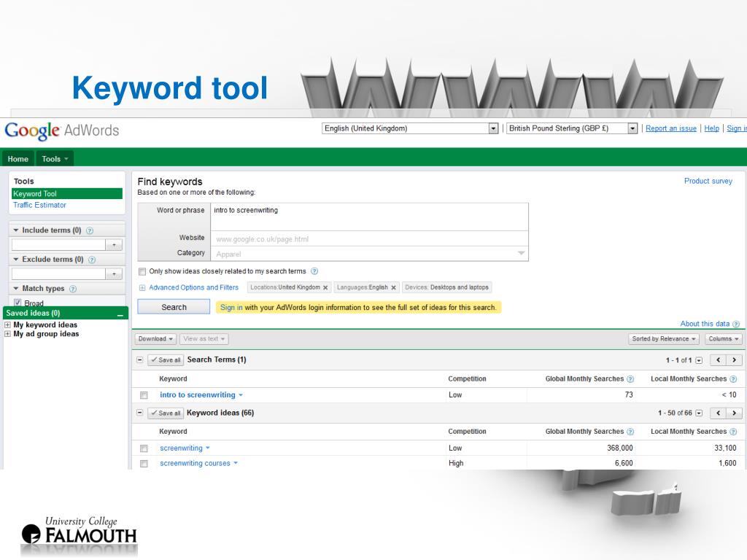Remove the Locations: United Kingdom filter
This screenshot has height=560, width=747.
click(x=325, y=287)
